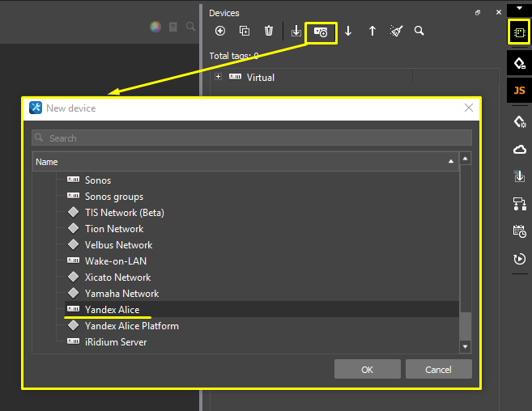Select Wake-on-LAN from the list
Viewport: 532px width, 411px height.
coord(115,261)
